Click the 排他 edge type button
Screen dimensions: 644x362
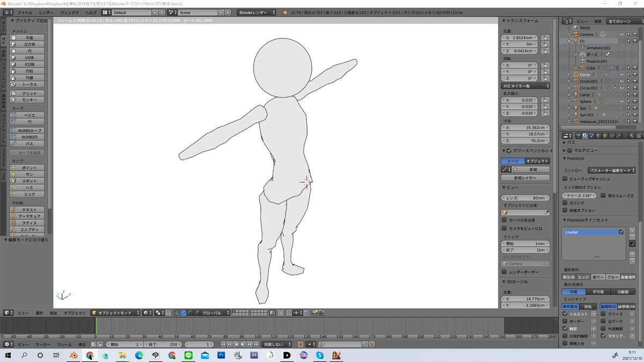click(x=588, y=306)
